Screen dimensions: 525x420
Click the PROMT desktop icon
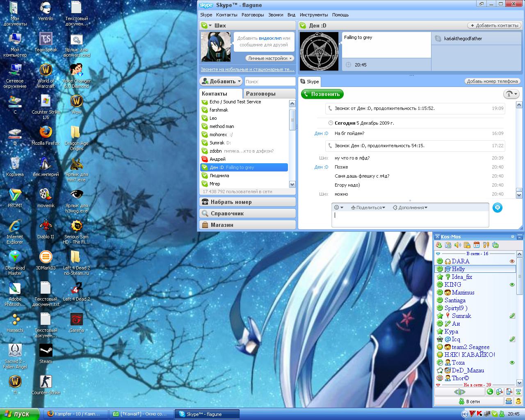tap(15, 198)
